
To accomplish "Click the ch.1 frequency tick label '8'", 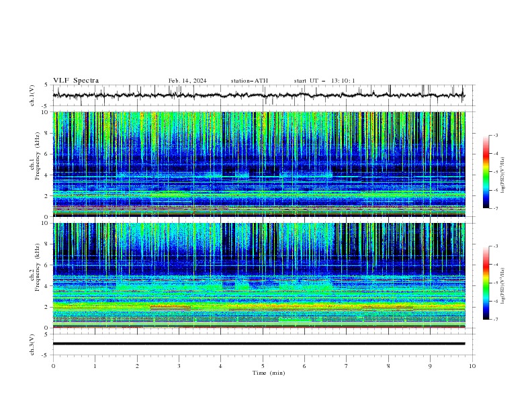I will click(47, 133).
